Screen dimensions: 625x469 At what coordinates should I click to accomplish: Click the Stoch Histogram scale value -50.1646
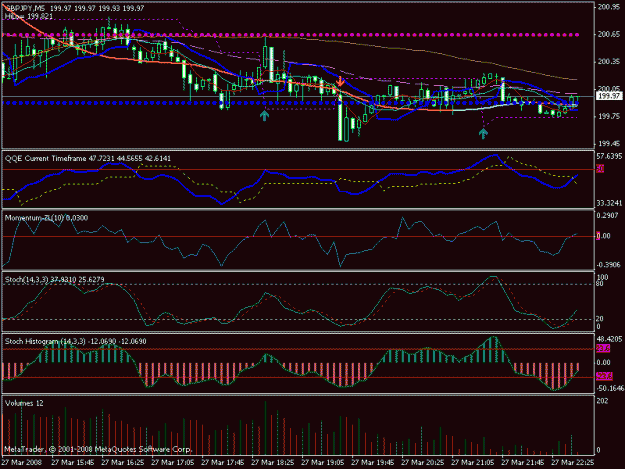(609, 388)
